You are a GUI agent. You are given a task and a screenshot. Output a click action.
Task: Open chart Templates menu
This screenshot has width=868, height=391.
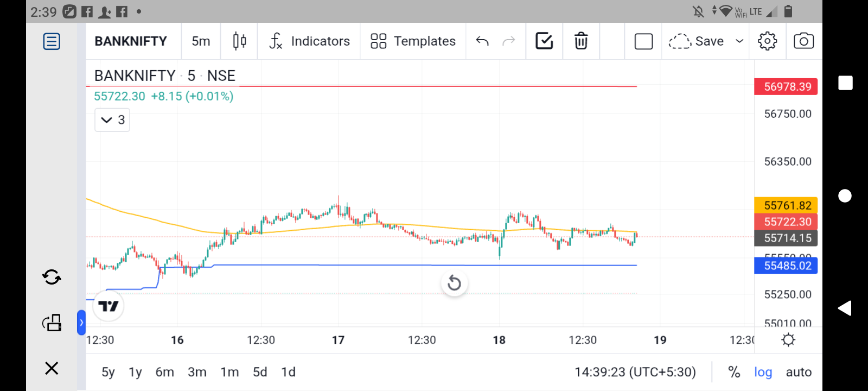coord(413,41)
